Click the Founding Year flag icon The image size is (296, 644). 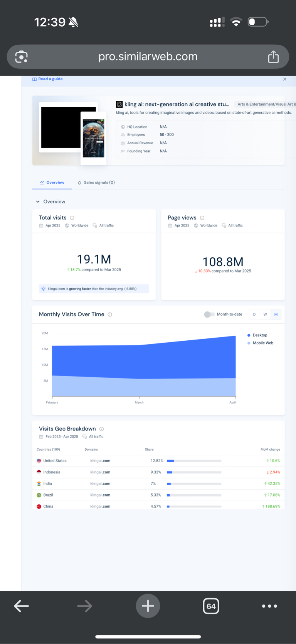tap(123, 151)
